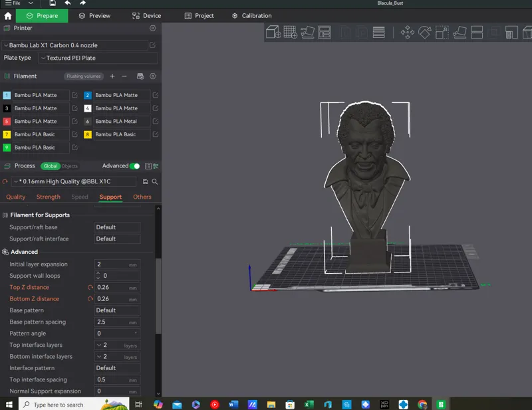
Task: Save the process preset with the disk icon
Action: 145,182
